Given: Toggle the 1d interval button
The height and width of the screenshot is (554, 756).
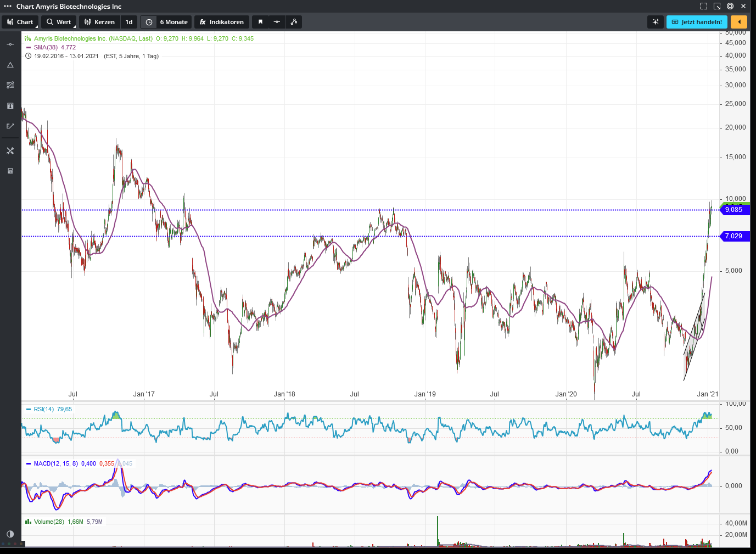Looking at the screenshot, I should pyautogui.click(x=129, y=22).
